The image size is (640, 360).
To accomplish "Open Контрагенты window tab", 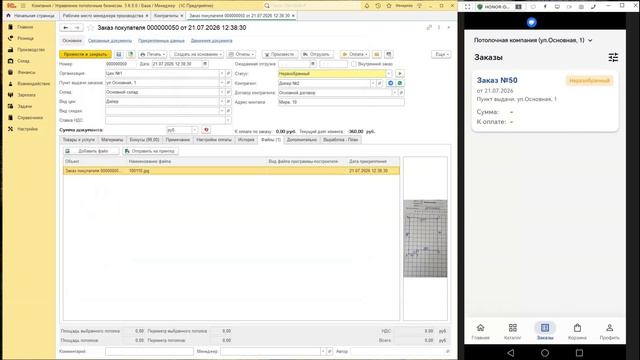I will point(168,16).
